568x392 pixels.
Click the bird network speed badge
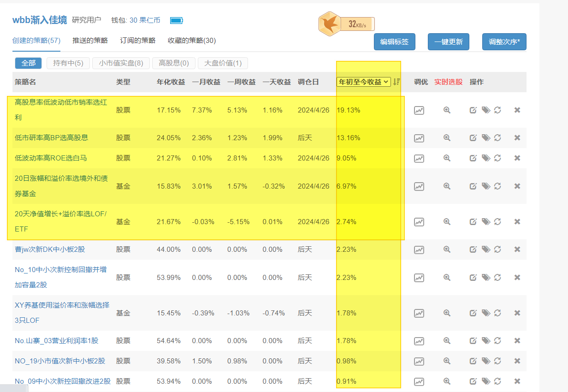coord(346,24)
